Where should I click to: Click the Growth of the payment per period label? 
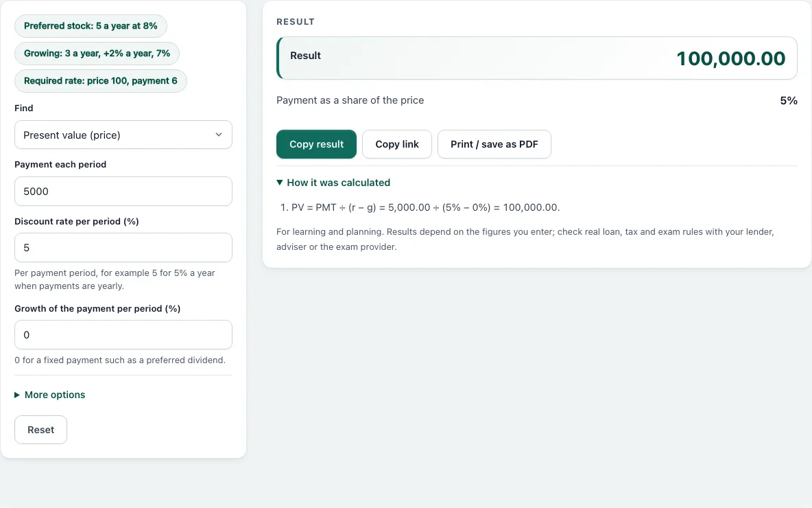[97, 308]
